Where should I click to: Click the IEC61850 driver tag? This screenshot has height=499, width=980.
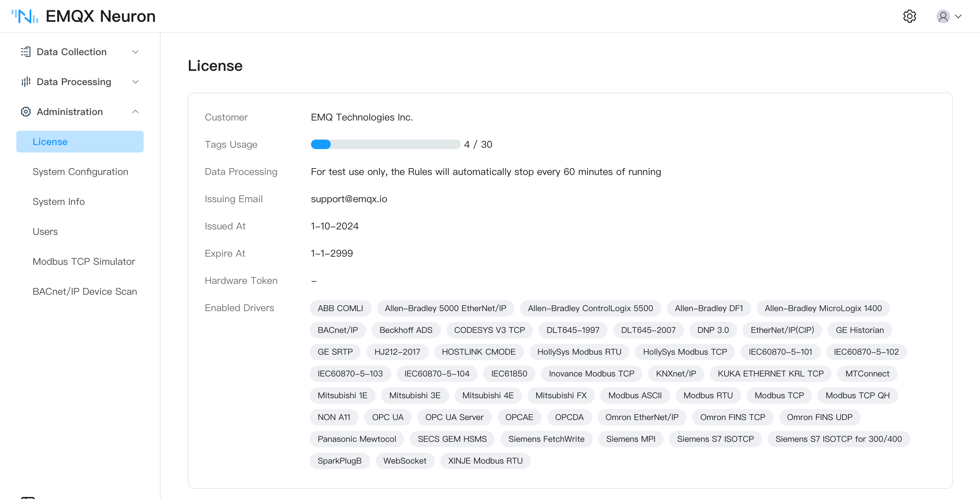(509, 374)
